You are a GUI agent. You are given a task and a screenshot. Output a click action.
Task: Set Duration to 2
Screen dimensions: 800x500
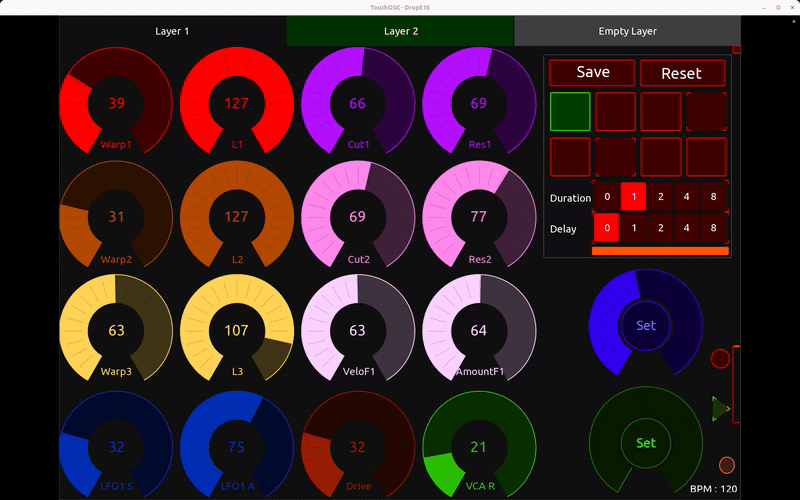click(x=660, y=196)
